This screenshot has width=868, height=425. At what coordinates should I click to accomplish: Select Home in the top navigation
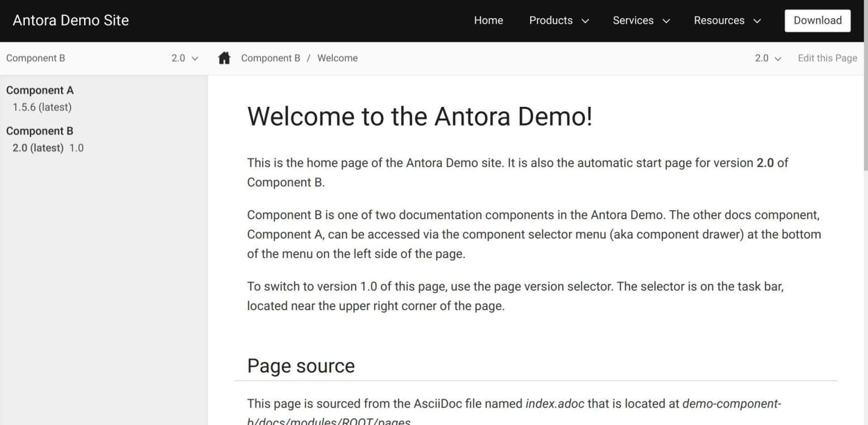pyautogui.click(x=488, y=21)
